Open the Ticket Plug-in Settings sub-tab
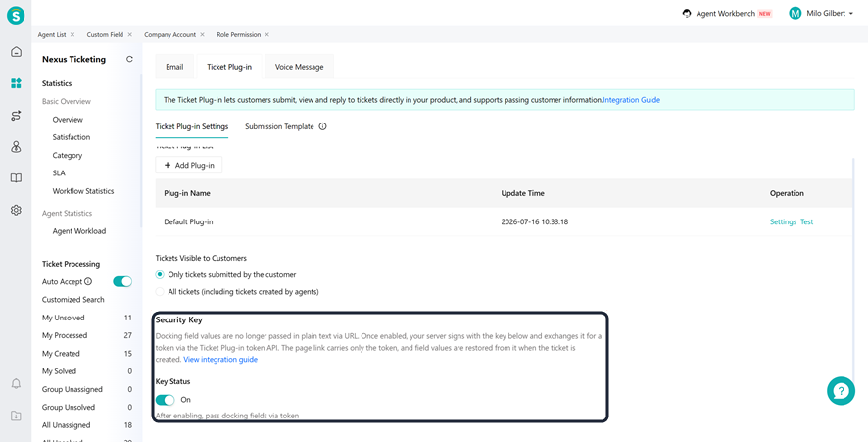The image size is (868, 442). (x=192, y=126)
